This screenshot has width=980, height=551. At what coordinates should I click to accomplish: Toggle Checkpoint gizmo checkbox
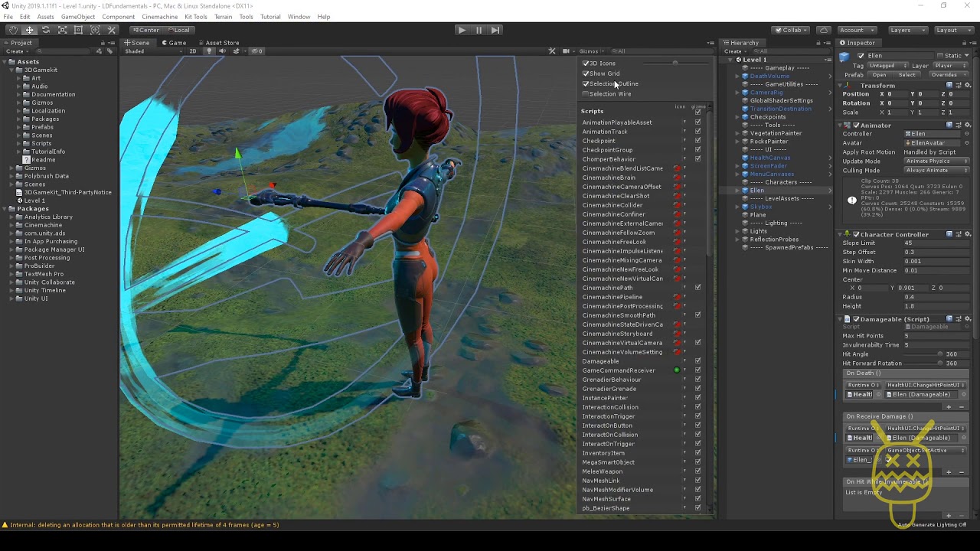tap(697, 141)
